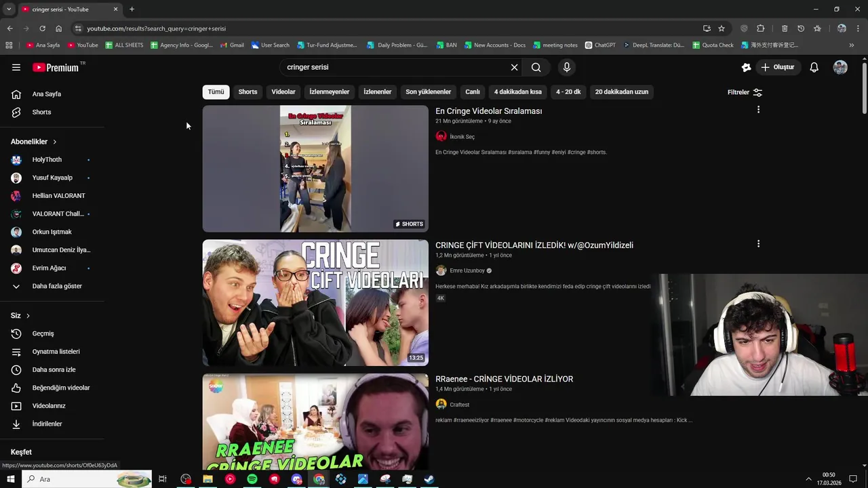Open Windows Start menu

point(10,479)
